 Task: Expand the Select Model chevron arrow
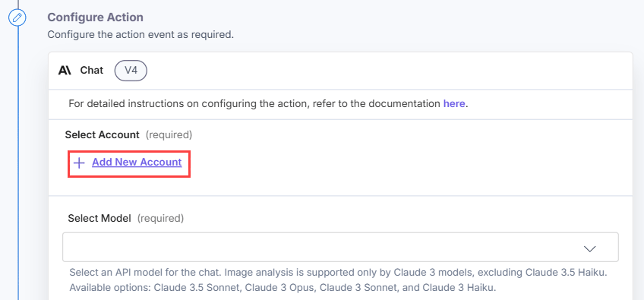pos(590,248)
